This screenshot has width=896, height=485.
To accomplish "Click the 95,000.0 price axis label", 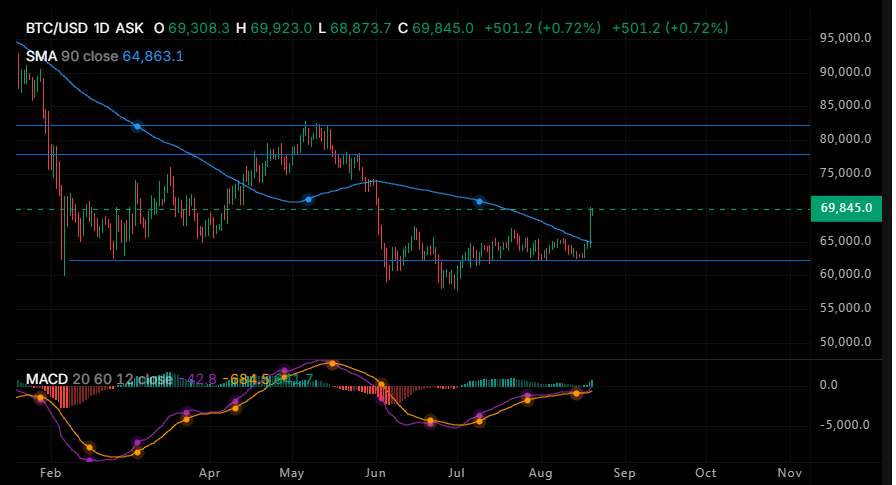I will pos(845,38).
